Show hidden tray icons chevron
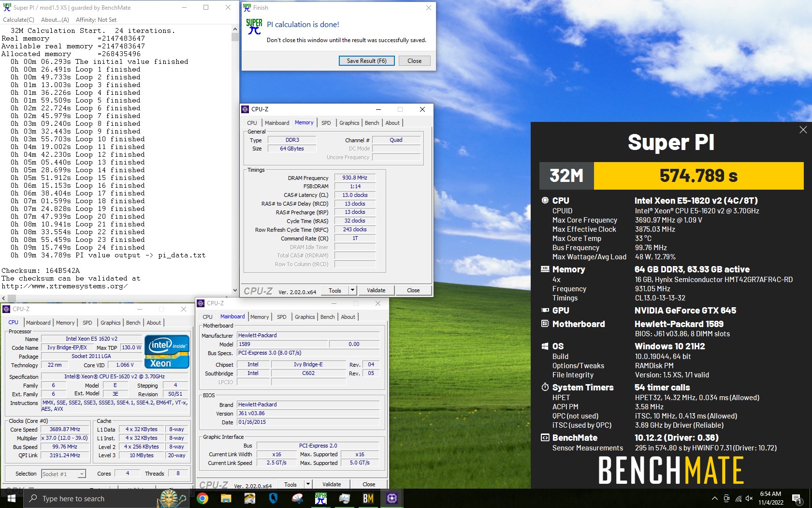The width and height of the screenshot is (812, 508). (x=714, y=498)
